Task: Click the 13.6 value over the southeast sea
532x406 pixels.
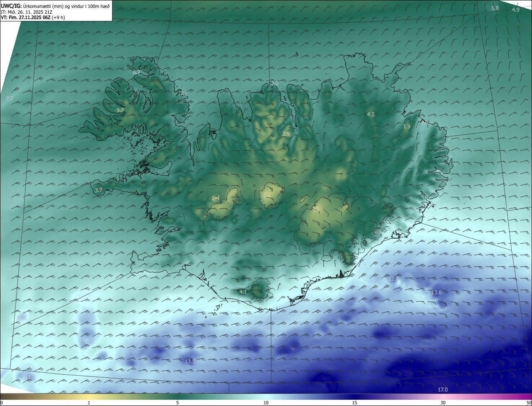Action: 436,293
